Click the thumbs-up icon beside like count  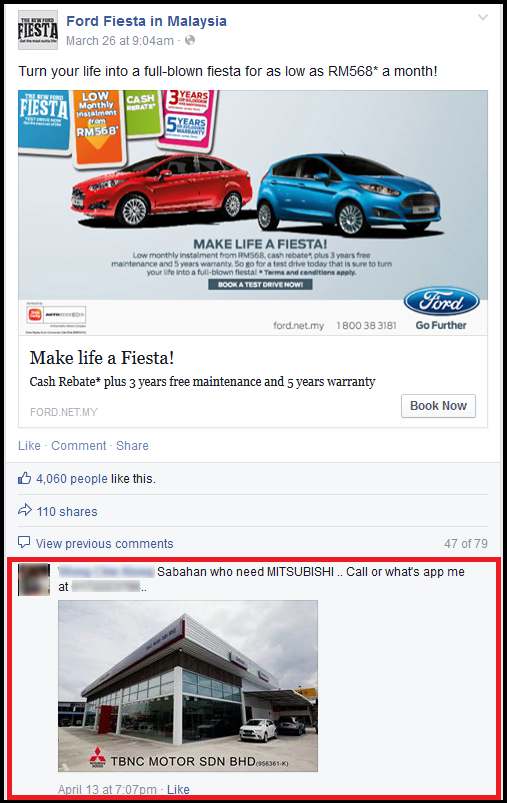tap(25, 478)
